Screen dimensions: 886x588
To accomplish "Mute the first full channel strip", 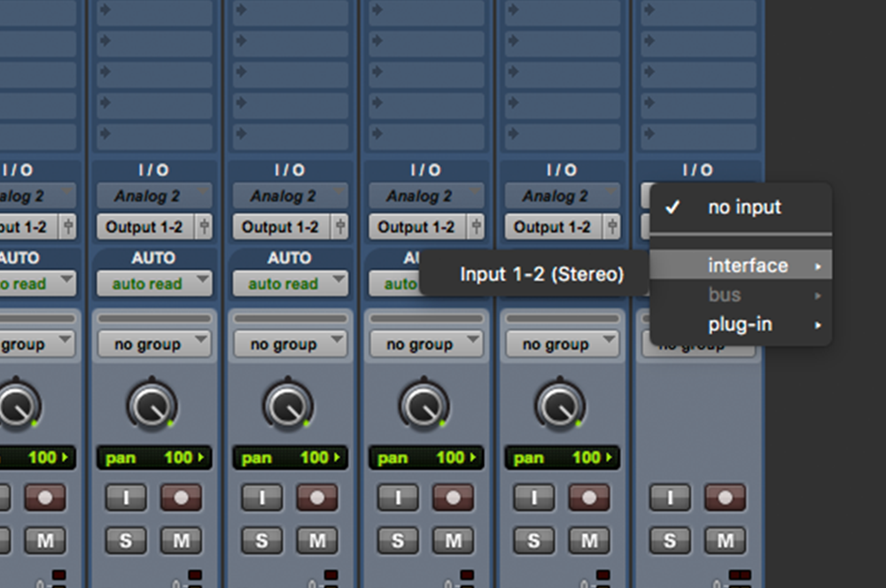I will 181,540.
